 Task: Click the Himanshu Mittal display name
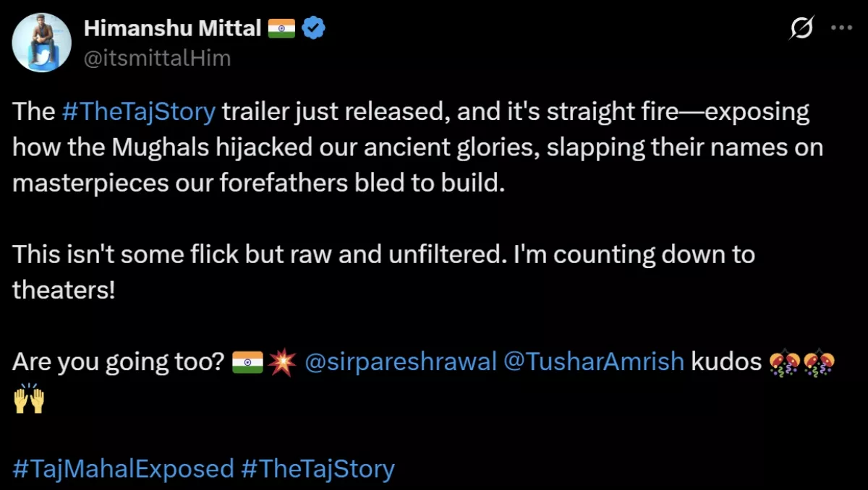(x=172, y=28)
